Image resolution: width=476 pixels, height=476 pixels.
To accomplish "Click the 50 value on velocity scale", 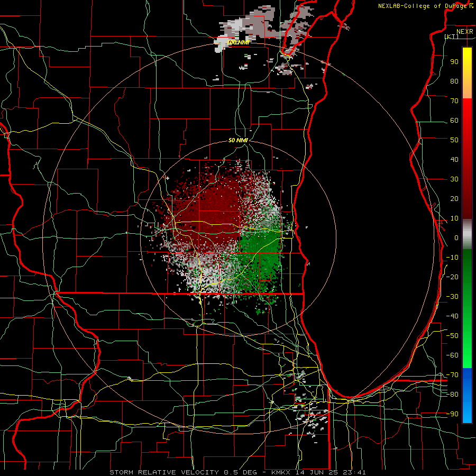I will [x=454, y=140].
